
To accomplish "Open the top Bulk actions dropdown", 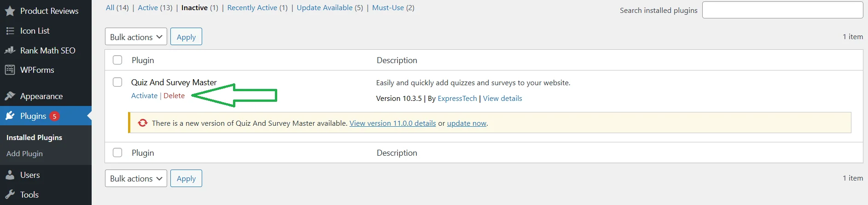I will click(x=136, y=37).
